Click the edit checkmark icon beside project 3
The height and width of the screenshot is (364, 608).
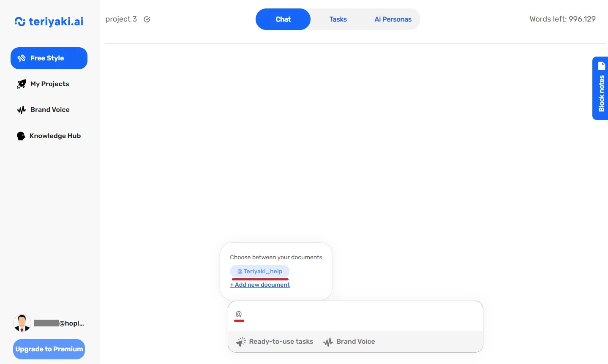point(147,19)
